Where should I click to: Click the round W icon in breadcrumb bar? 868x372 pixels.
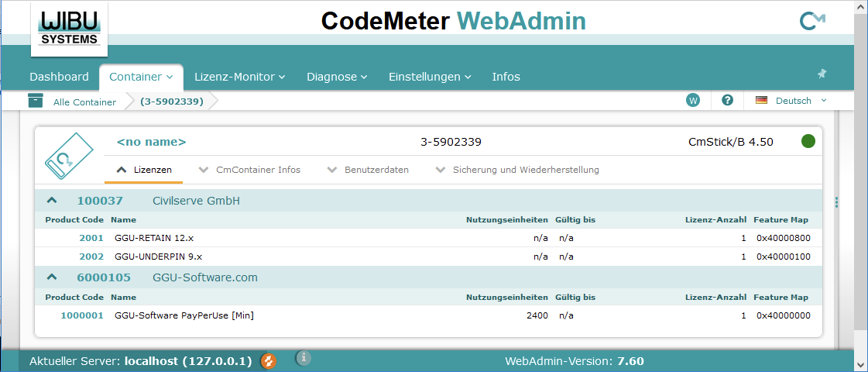[x=693, y=101]
